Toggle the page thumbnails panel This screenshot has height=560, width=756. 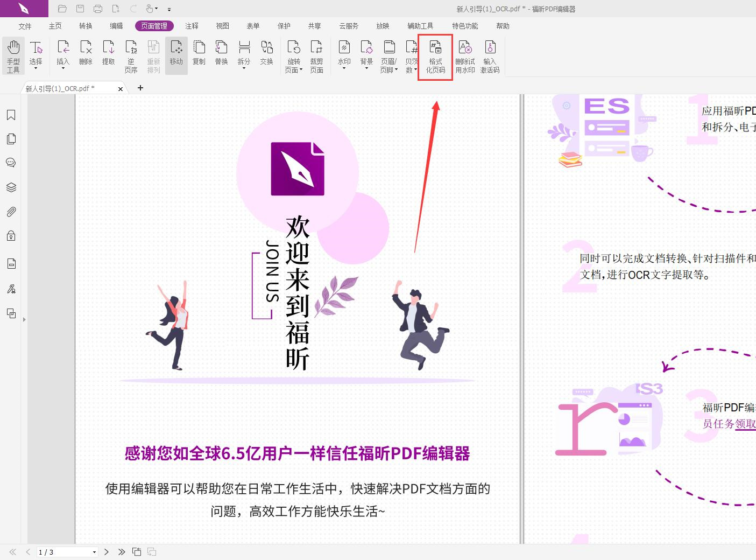click(11, 138)
